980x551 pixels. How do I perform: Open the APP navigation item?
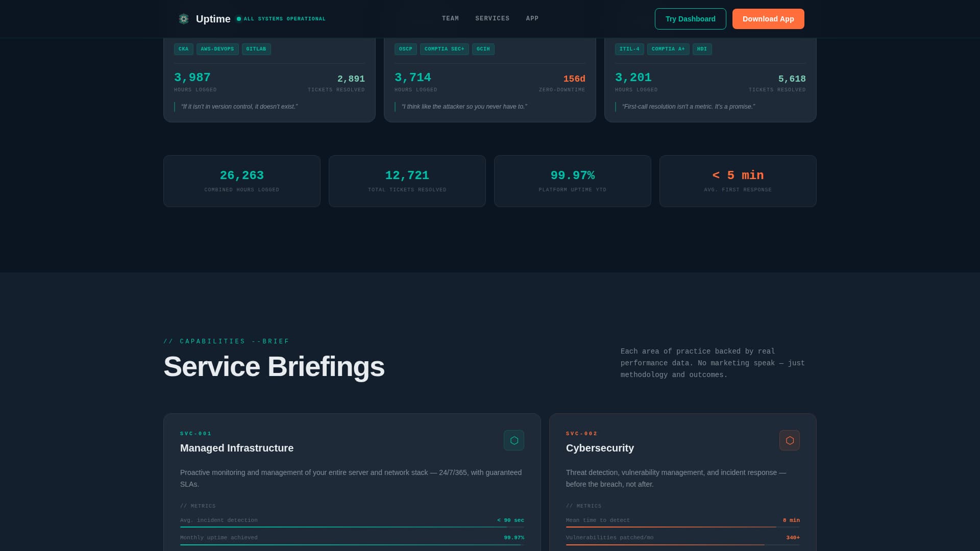[x=532, y=18]
